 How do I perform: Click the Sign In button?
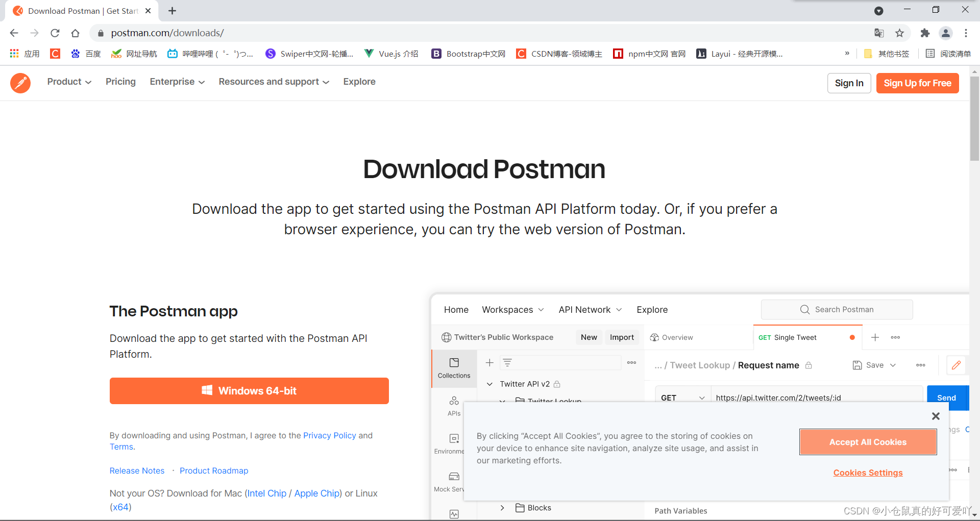(x=849, y=83)
